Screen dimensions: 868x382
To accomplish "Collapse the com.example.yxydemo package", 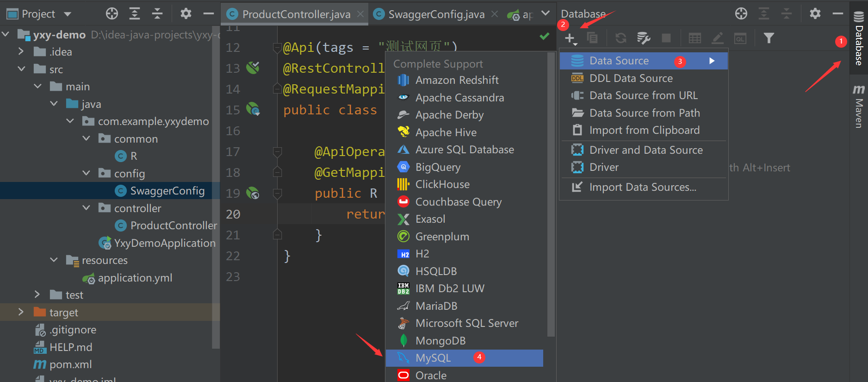I will (x=70, y=121).
